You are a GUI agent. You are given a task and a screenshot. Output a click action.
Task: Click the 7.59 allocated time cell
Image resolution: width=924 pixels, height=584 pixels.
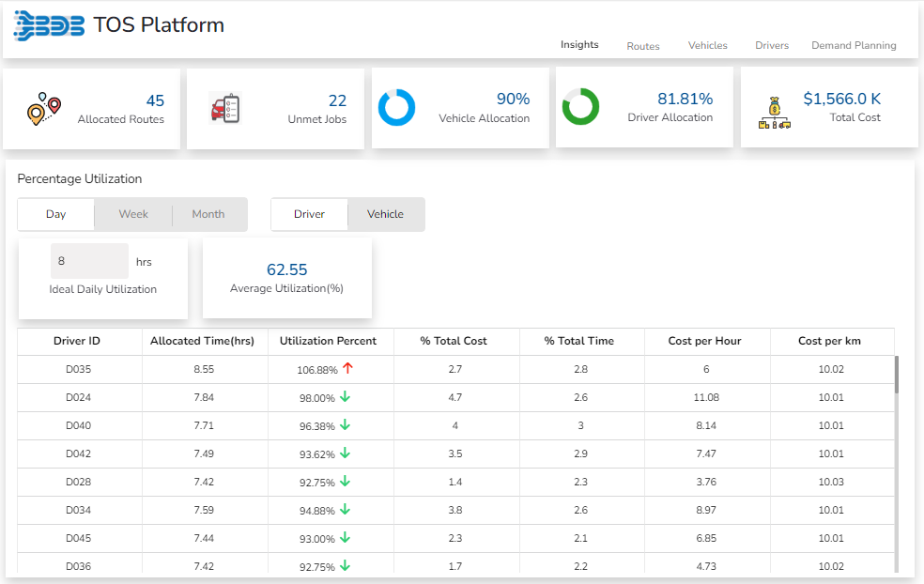(x=204, y=511)
